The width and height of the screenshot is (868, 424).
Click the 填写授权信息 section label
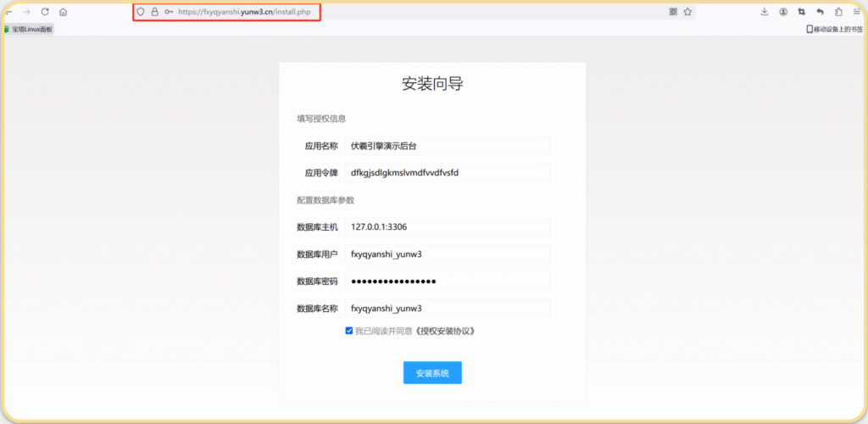321,119
